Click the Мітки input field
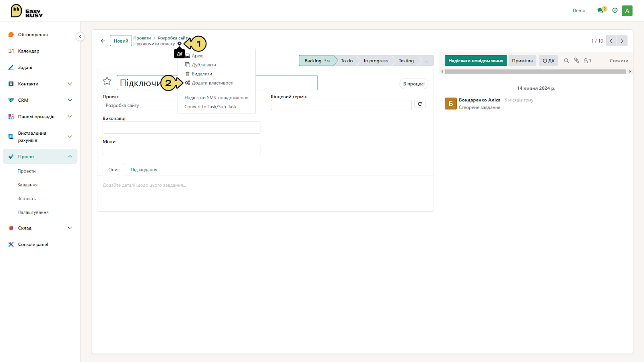Viewport: 644px width, 362px height. click(182, 150)
